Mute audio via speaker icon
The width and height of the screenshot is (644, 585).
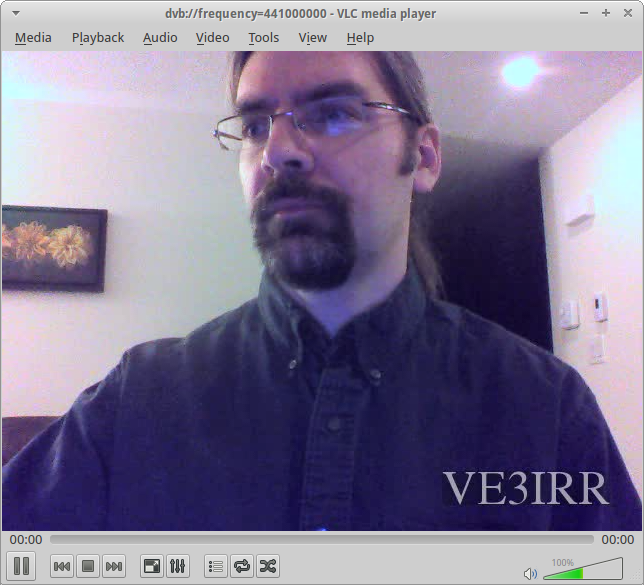click(x=530, y=574)
